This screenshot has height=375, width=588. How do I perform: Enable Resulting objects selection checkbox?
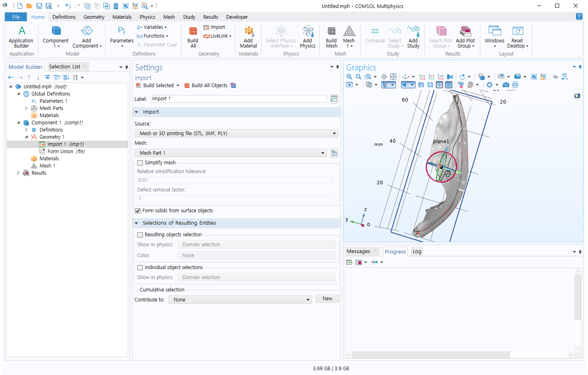(x=140, y=235)
